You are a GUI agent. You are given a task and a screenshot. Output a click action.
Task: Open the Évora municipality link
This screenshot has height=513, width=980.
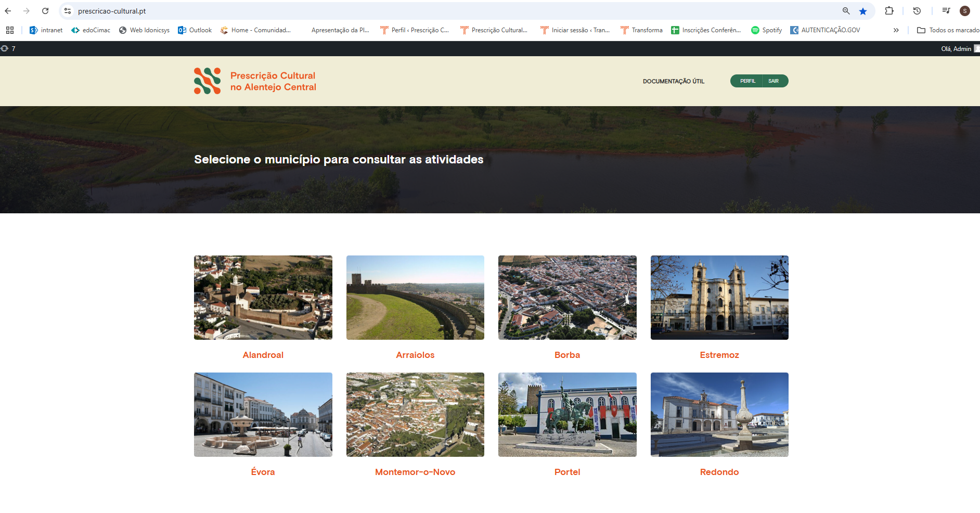(x=263, y=472)
